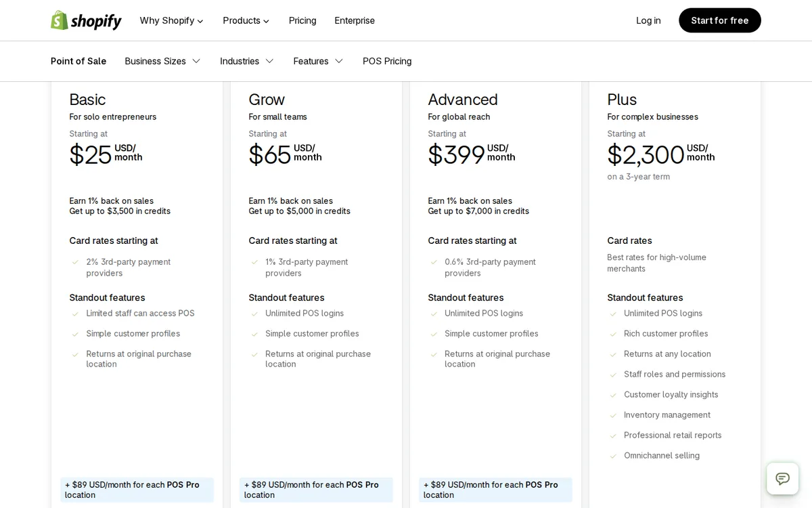Click 'Best rates for high-volume merchants'

(x=656, y=263)
